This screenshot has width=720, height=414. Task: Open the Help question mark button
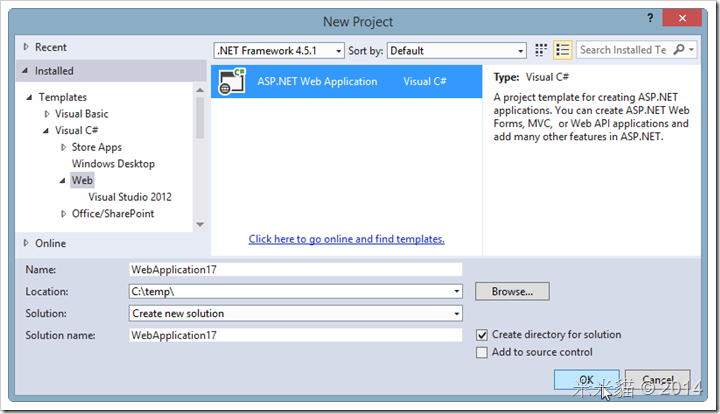(650, 18)
